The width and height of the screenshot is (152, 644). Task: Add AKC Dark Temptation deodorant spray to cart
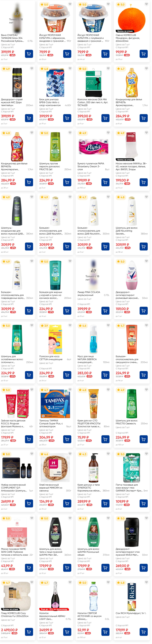(29, 118)
